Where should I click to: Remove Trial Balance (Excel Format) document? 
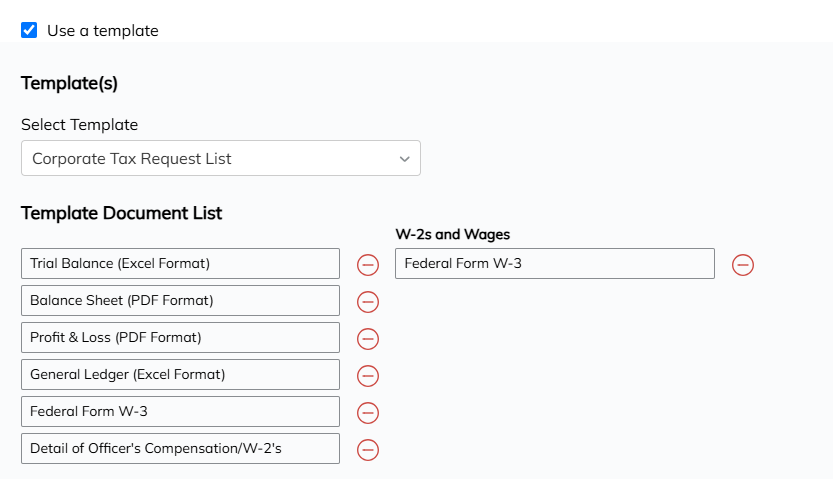point(368,264)
